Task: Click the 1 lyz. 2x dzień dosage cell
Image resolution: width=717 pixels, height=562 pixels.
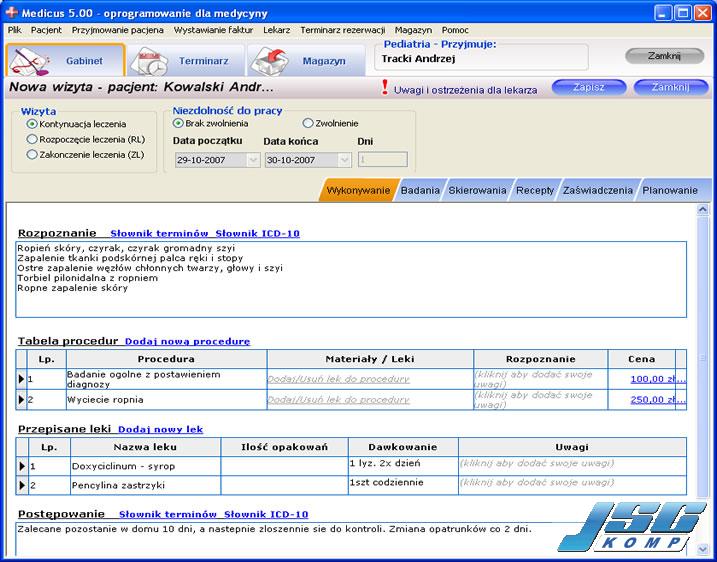Action: tap(403, 466)
